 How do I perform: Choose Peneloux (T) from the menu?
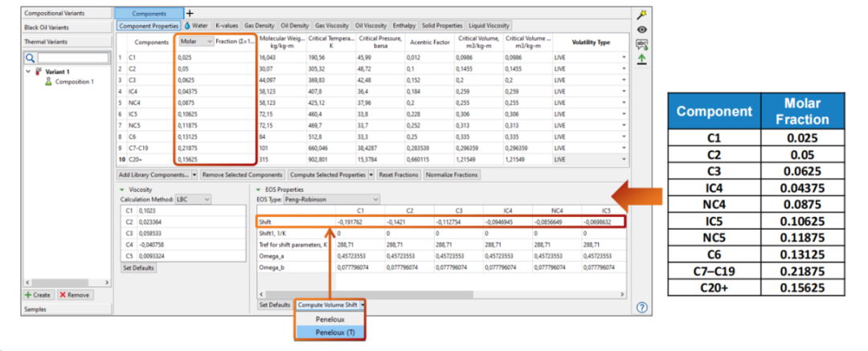click(x=329, y=332)
